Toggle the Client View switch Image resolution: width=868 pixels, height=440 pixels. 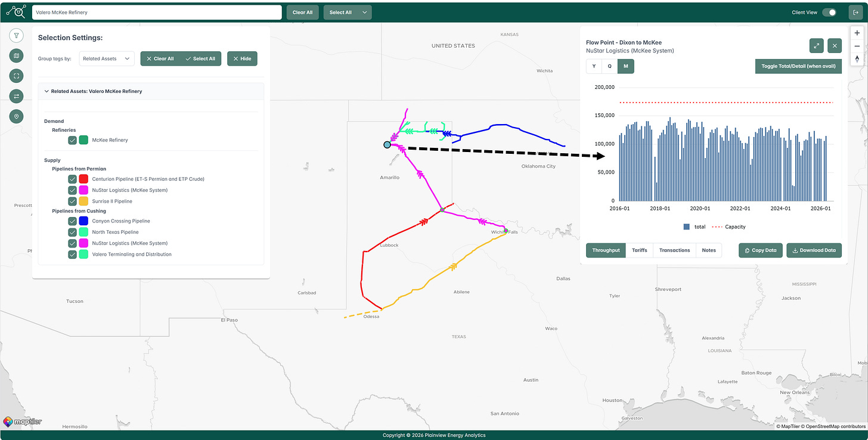(x=829, y=12)
